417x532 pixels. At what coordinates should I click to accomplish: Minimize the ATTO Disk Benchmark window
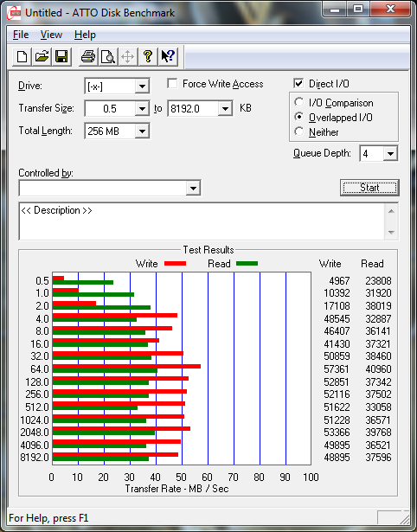tap(335, 10)
